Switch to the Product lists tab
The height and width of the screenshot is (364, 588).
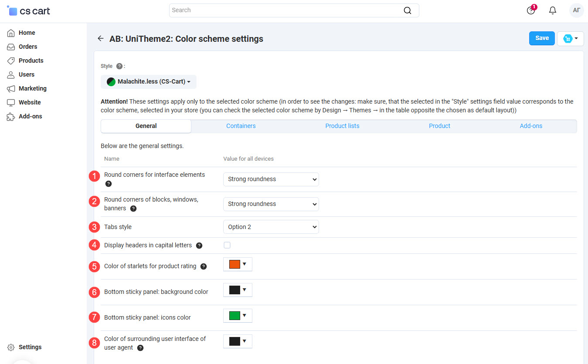point(342,126)
